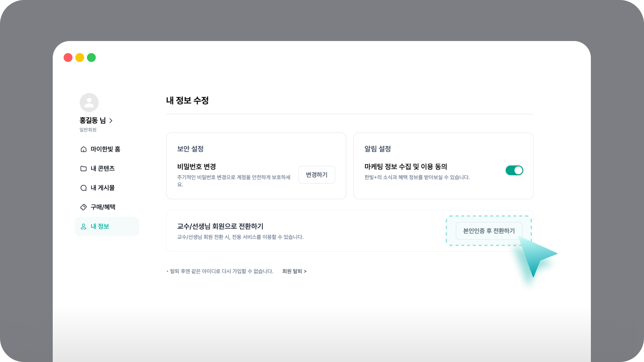Go to 내 콘텐츠 in the sidebar

[103, 169]
